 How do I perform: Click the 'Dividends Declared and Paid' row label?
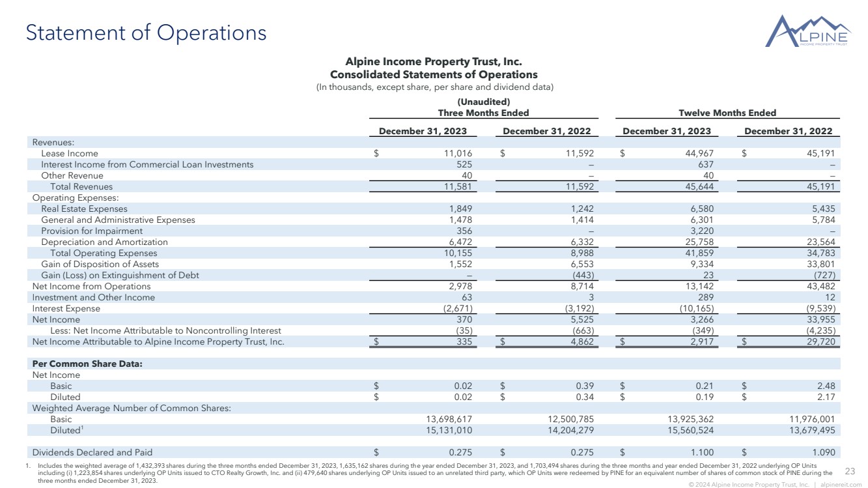[92, 452]
